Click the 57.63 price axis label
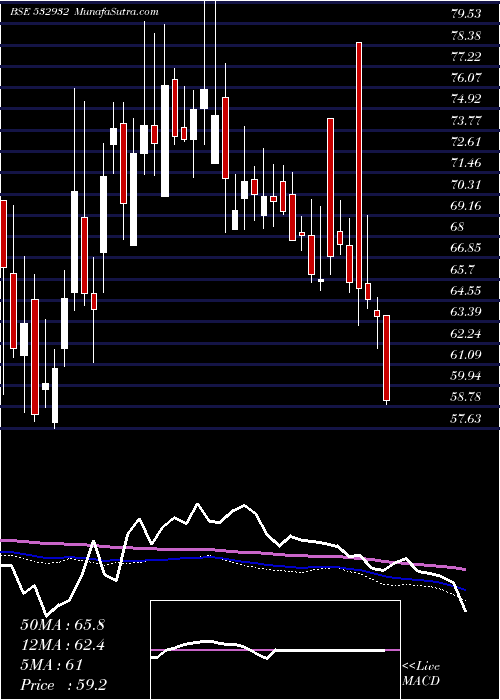The width and height of the screenshot is (500, 700). [x=466, y=419]
